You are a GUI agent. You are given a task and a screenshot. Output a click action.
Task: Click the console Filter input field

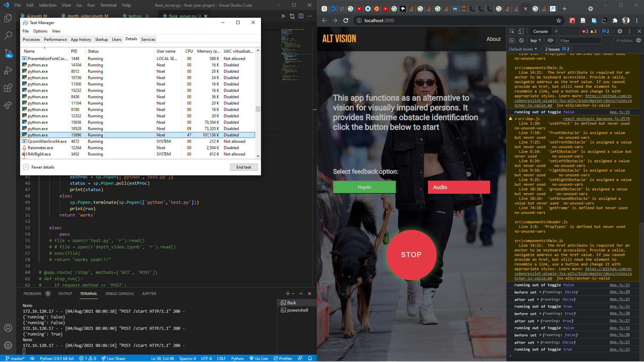point(580,41)
